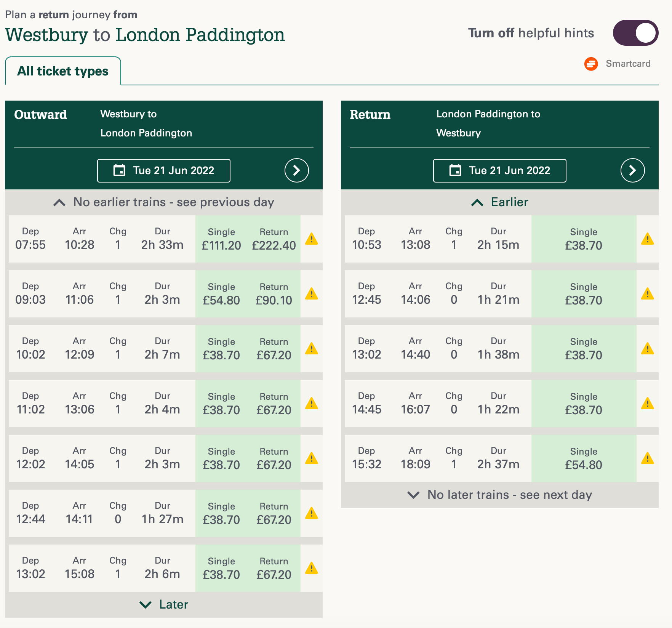Screen dimensions: 672x628
Task: Go to next day for return journey
Action: pos(632,170)
